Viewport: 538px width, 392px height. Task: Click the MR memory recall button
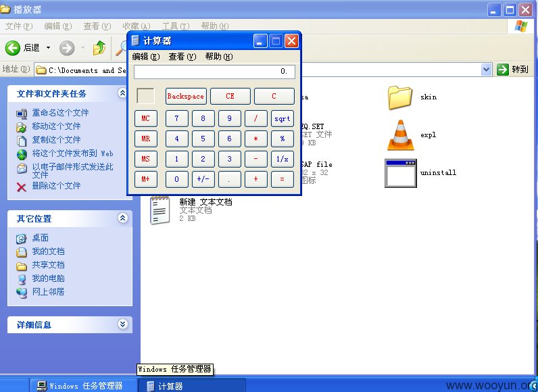pyautogui.click(x=146, y=139)
